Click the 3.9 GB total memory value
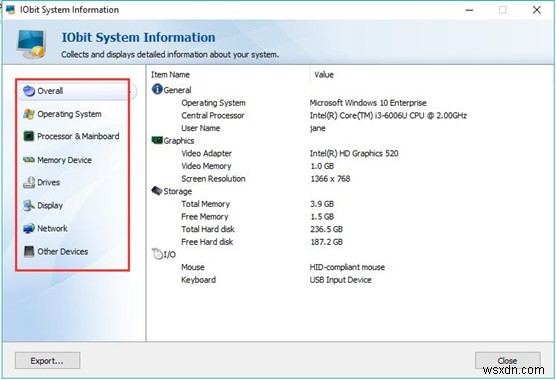Viewport: 556px width, 380px height. click(x=322, y=204)
